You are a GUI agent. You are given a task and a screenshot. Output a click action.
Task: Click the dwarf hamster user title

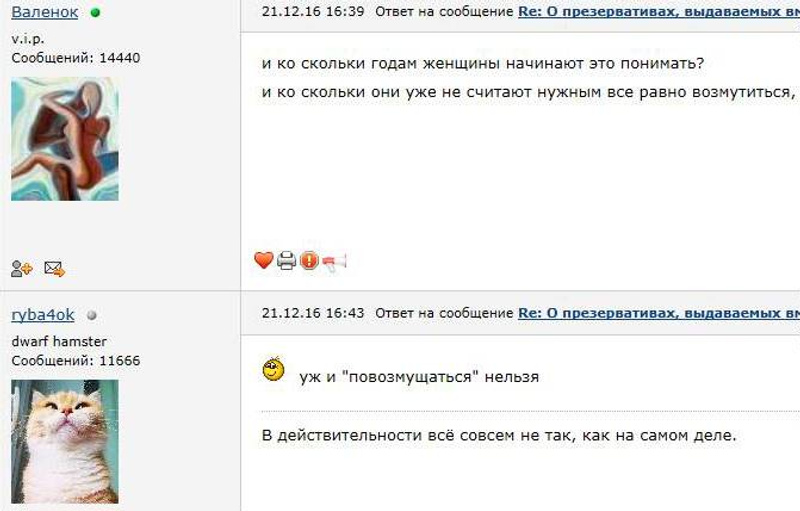click(x=59, y=341)
